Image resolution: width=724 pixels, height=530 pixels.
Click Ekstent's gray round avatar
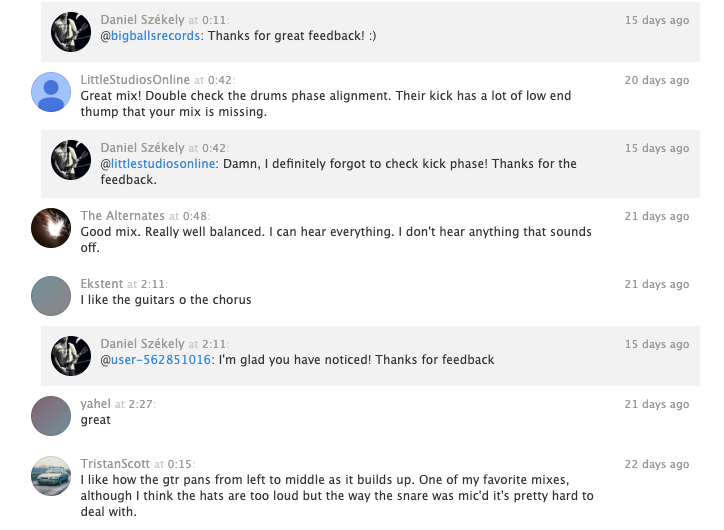(51, 296)
